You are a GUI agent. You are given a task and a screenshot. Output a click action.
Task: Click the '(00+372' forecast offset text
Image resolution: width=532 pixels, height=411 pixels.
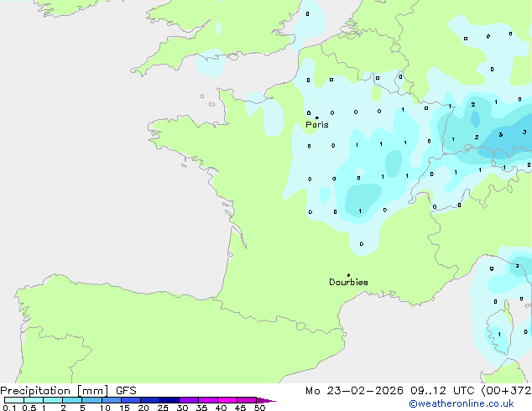(506, 391)
